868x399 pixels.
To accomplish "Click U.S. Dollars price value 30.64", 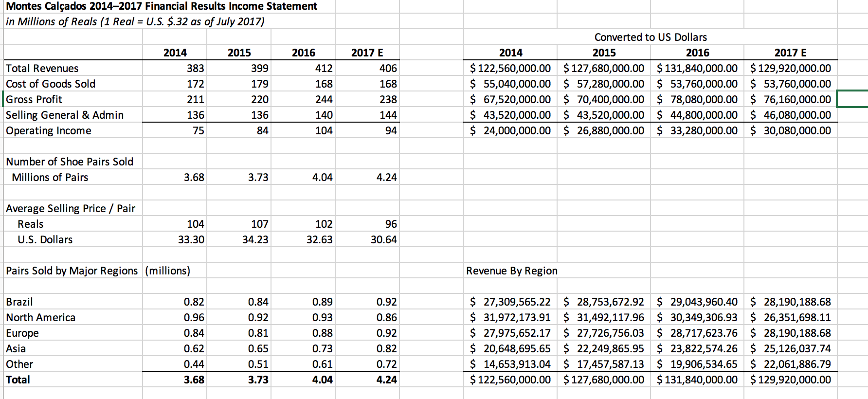I will pos(384,240).
